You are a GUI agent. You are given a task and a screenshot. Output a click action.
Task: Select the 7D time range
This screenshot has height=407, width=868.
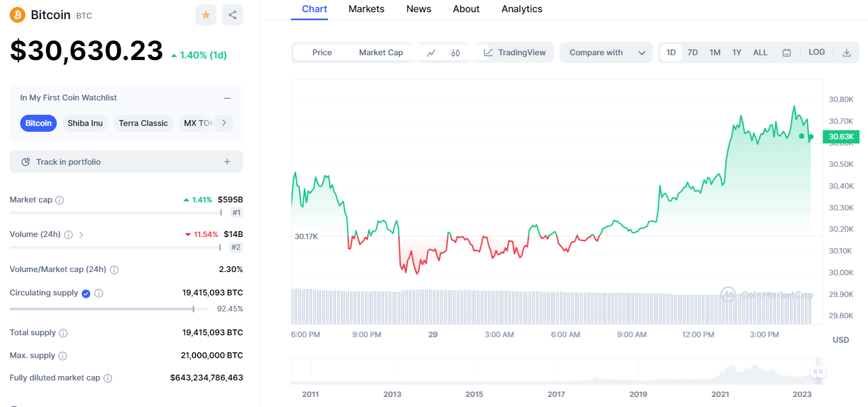(693, 53)
